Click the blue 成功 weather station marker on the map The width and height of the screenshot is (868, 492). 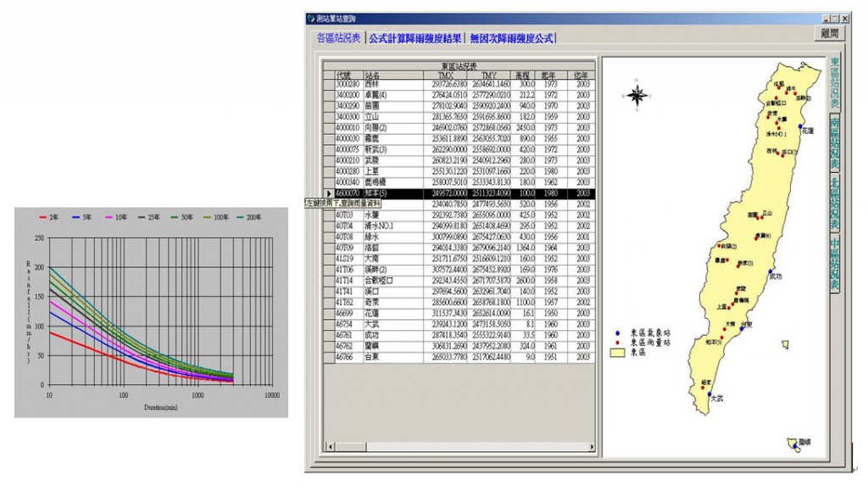770,272
